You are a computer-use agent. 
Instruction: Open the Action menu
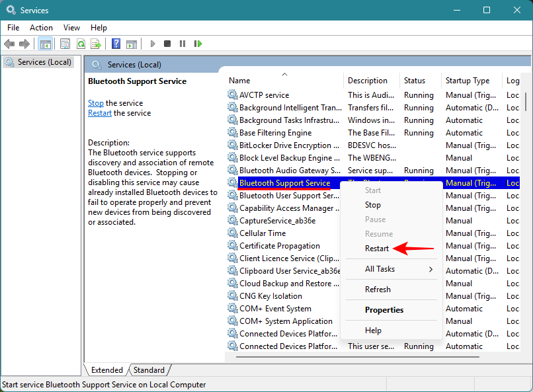coord(41,28)
